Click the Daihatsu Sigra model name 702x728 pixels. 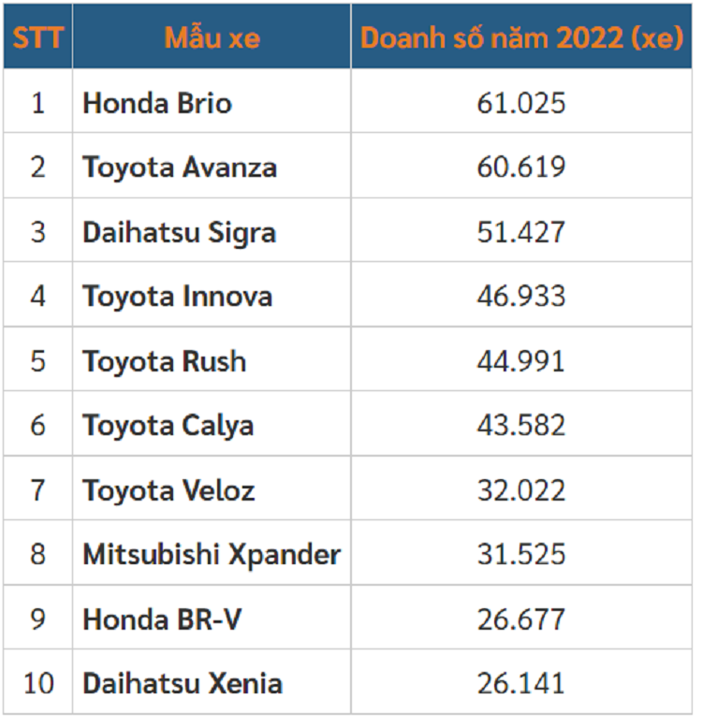click(x=179, y=232)
